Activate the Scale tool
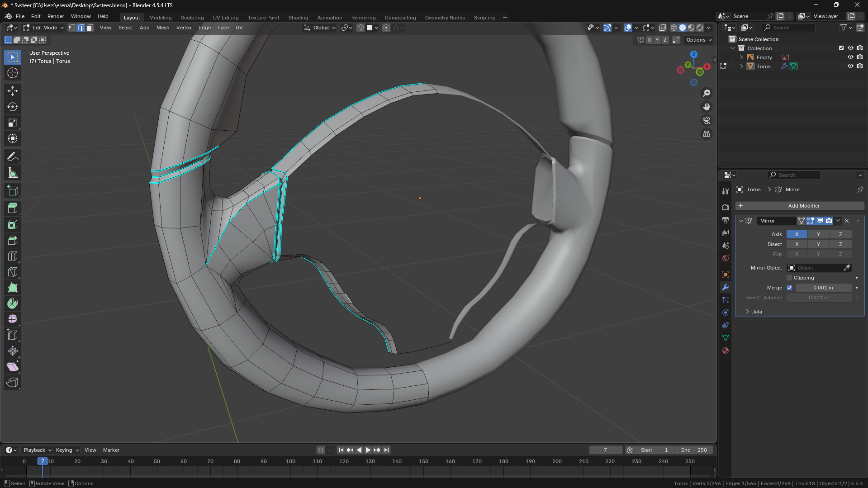 [13, 123]
